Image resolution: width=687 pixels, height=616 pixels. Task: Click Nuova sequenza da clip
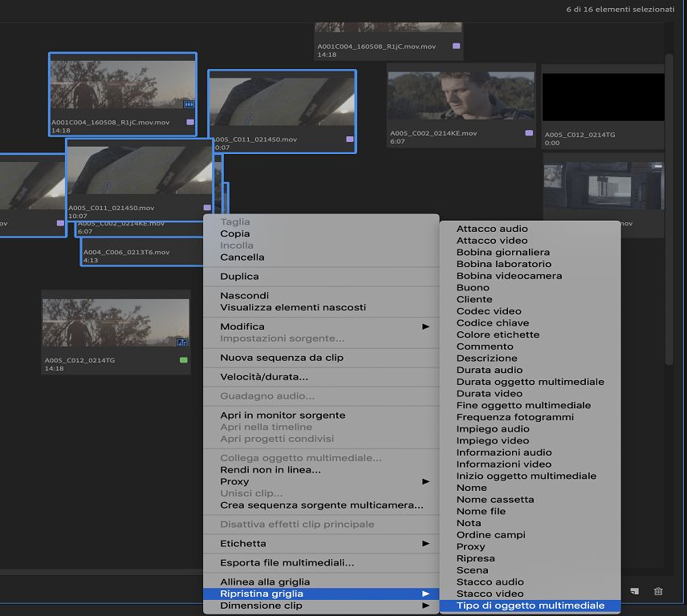[282, 358]
